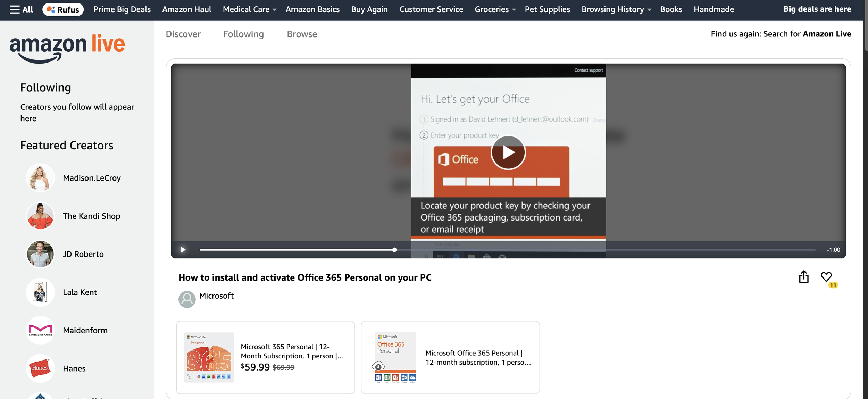Click the Rufus assistant button

63,9
